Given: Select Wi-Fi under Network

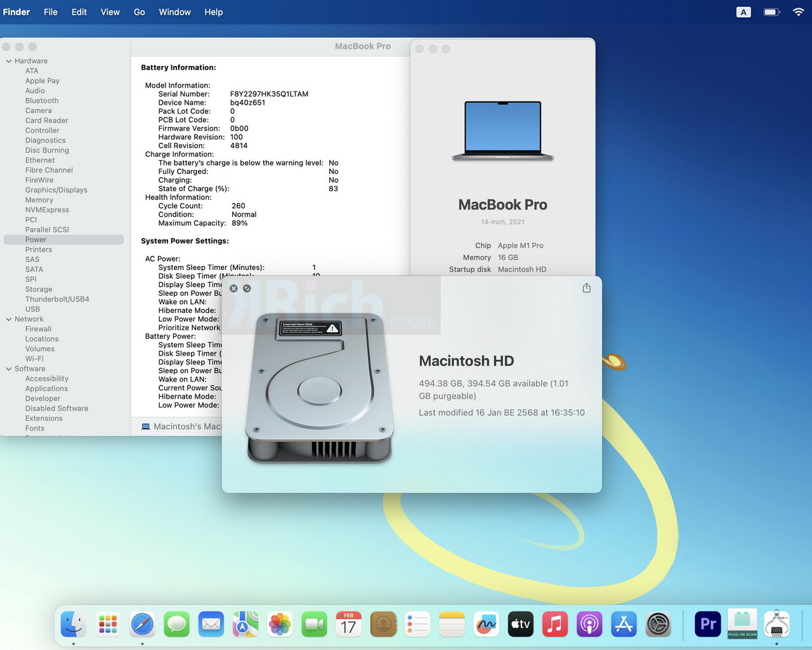Looking at the screenshot, I should tap(34, 359).
